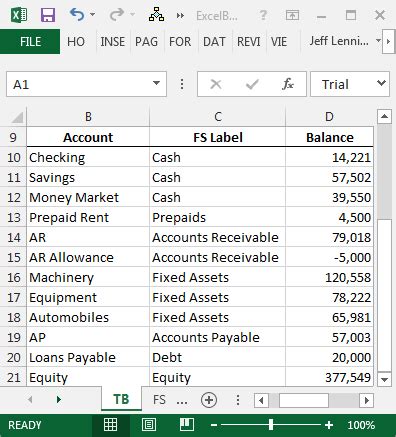
Task: Open the undo history dropdown arrow
Action: [93, 15]
